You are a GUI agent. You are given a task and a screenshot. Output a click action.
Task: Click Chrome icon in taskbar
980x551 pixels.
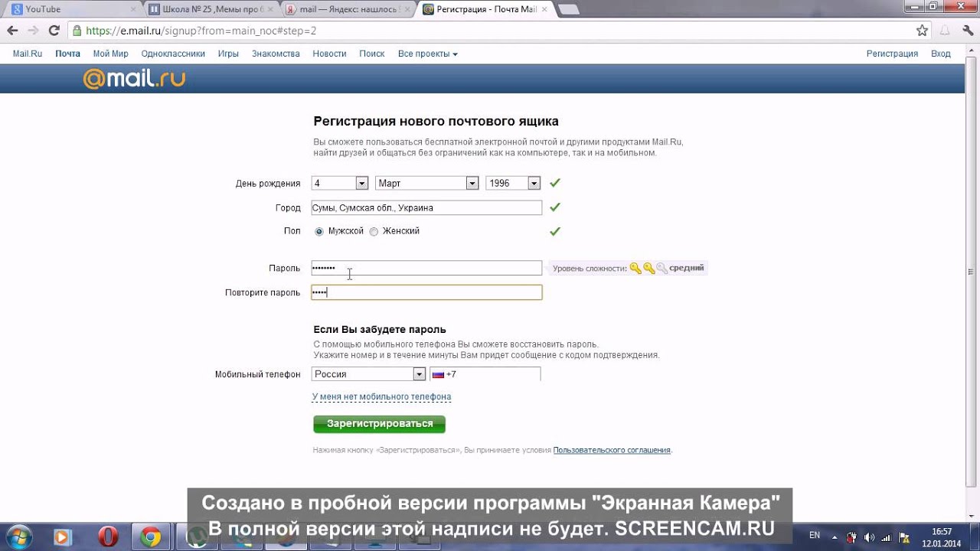point(150,537)
